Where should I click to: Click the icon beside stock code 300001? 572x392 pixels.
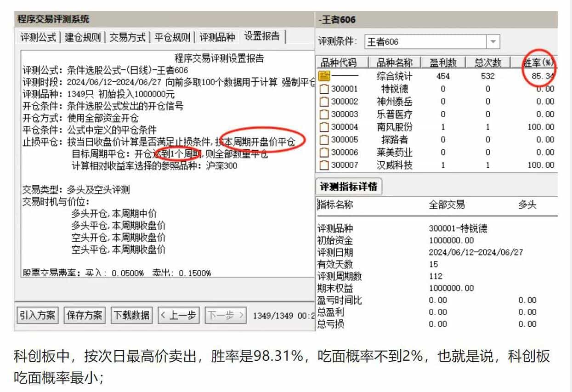click(324, 89)
